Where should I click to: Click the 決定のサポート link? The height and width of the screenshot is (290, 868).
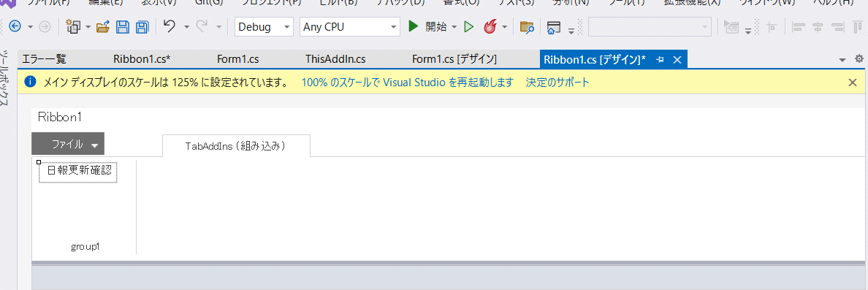click(x=557, y=83)
